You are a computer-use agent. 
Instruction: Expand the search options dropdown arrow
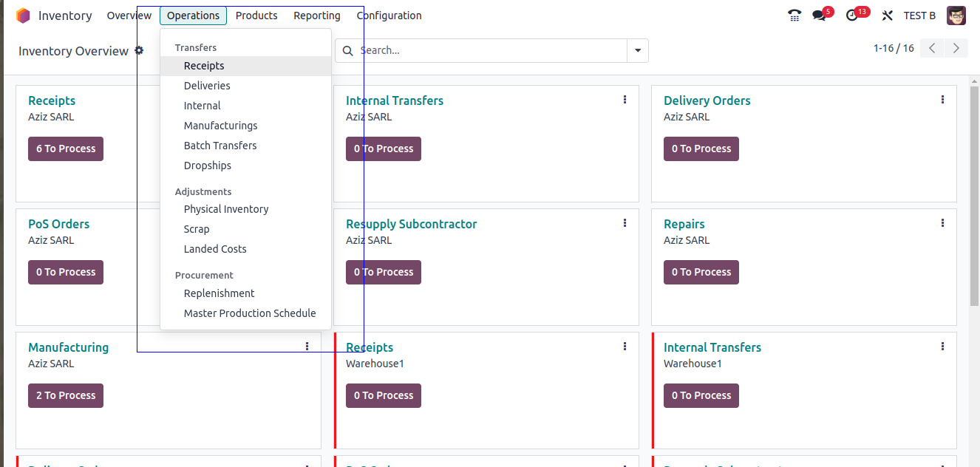[x=638, y=51]
